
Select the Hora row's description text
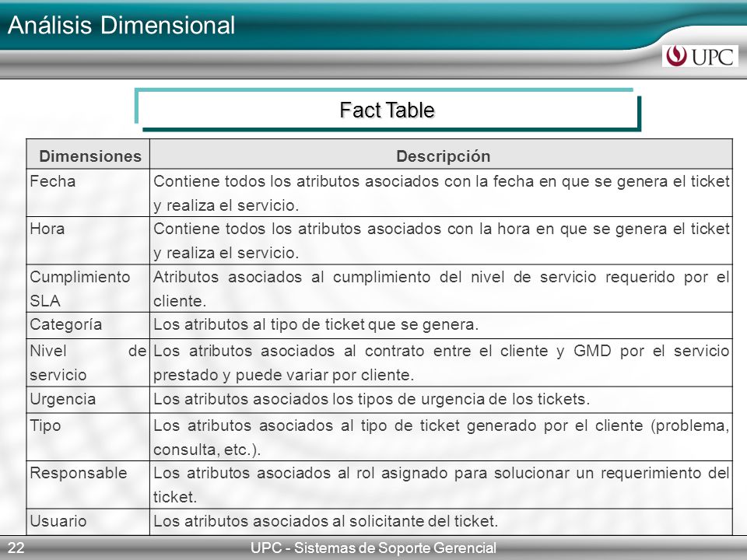pyautogui.click(x=441, y=240)
